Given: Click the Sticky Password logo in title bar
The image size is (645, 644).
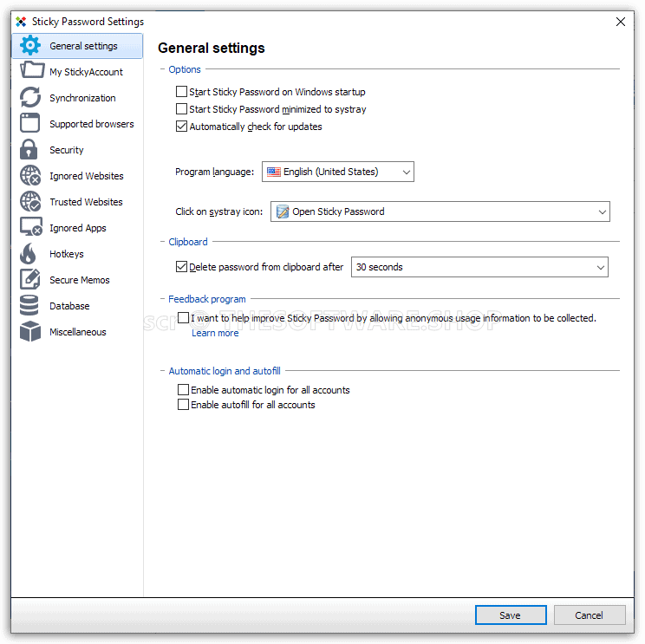Looking at the screenshot, I should (21, 22).
